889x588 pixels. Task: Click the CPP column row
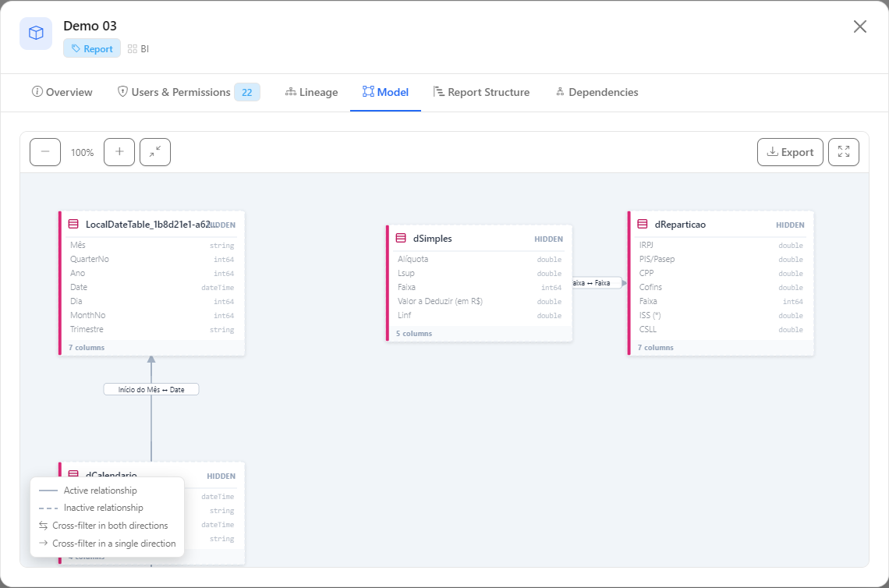tap(721, 273)
